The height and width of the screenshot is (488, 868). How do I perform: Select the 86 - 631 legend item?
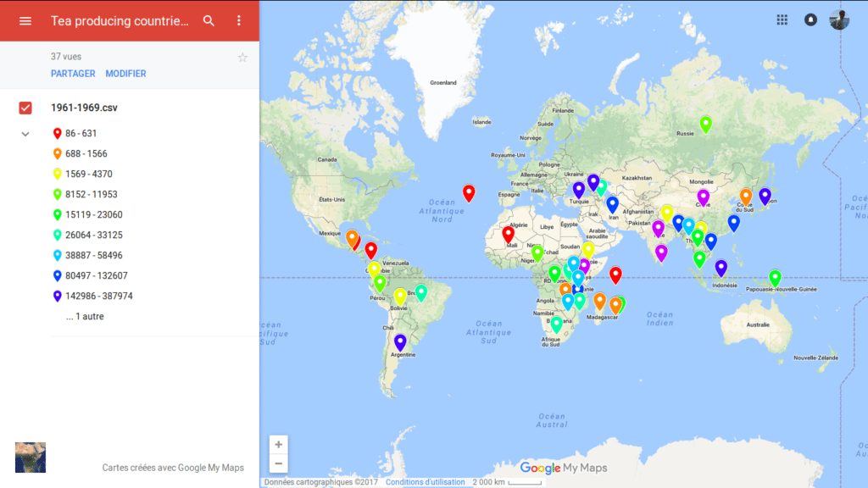[75, 133]
